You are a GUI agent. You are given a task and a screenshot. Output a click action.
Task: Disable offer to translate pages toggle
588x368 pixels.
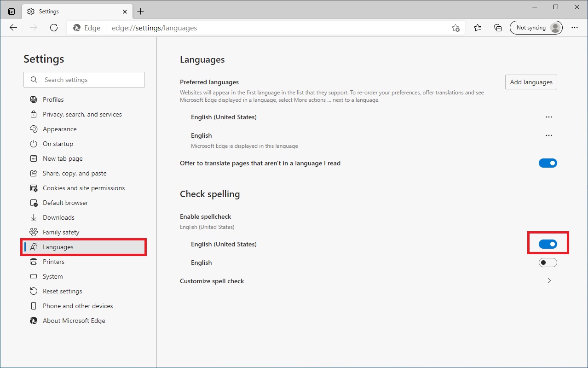pyautogui.click(x=548, y=163)
